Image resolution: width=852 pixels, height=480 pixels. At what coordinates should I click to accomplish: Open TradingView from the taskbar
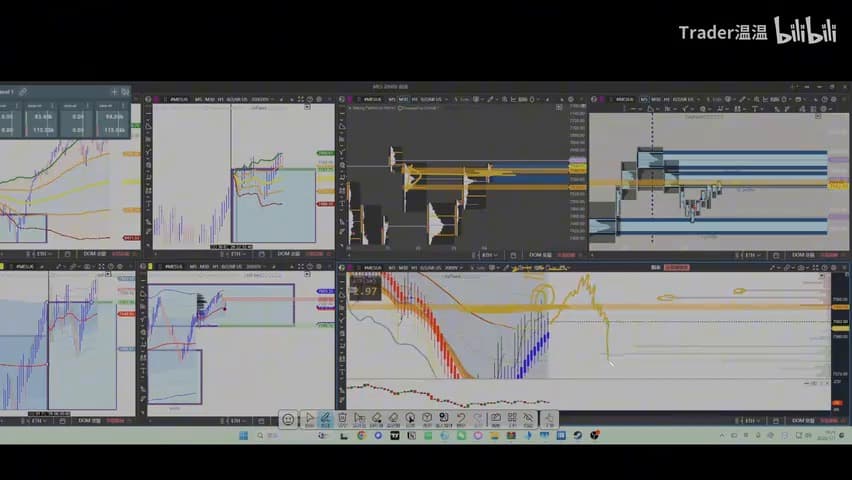click(x=395, y=435)
